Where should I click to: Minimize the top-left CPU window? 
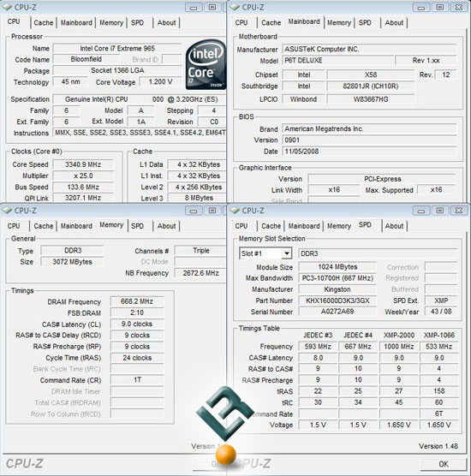[x=194, y=8]
